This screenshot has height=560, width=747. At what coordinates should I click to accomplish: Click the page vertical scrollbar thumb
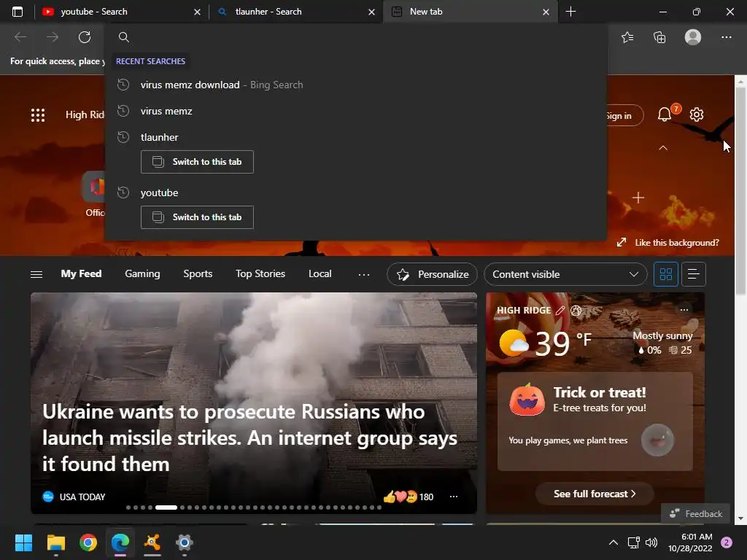tap(740, 190)
